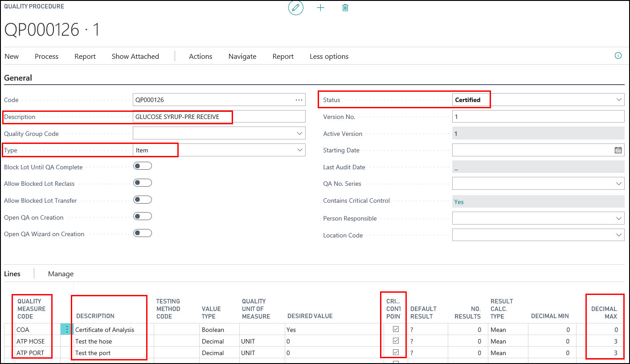Click the Description input field

(x=219, y=117)
